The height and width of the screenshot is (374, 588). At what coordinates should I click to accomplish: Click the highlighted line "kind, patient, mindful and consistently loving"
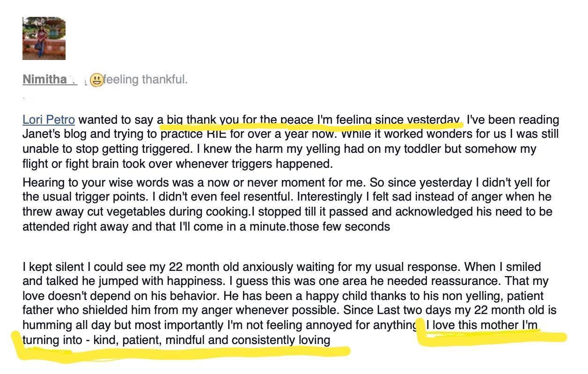pos(212,339)
